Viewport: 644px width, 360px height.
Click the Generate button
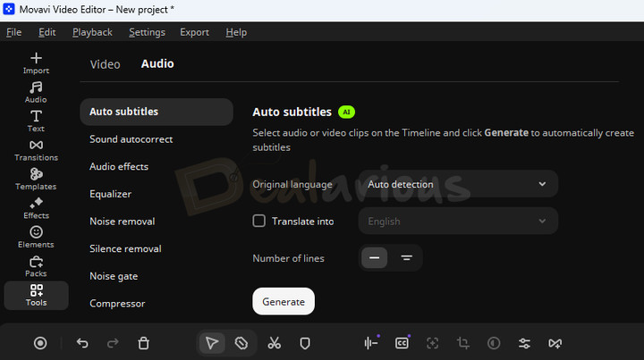[284, 301]
